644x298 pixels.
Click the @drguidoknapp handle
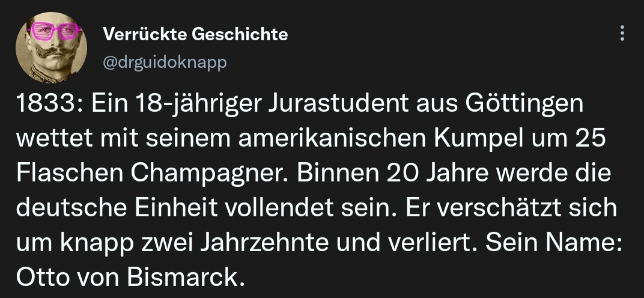(165, 62)
